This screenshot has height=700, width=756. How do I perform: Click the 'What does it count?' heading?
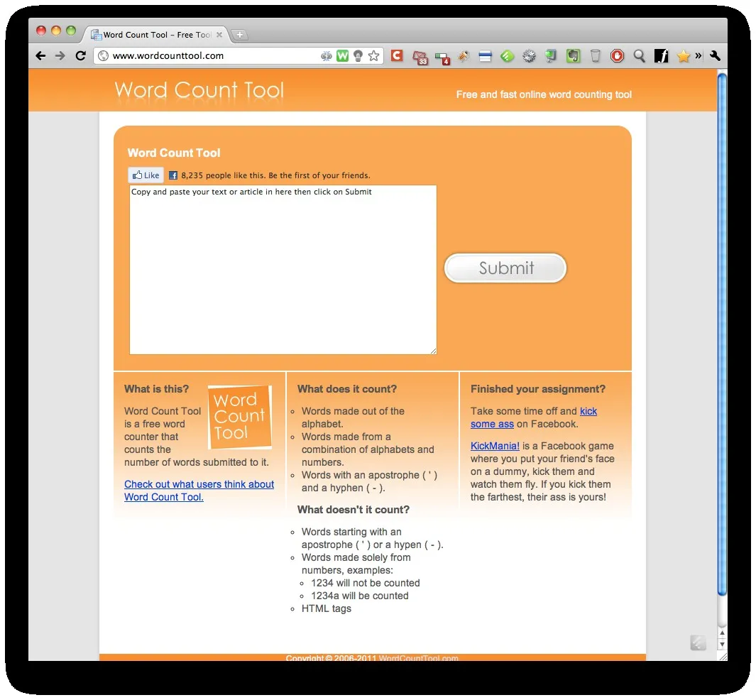347,389
